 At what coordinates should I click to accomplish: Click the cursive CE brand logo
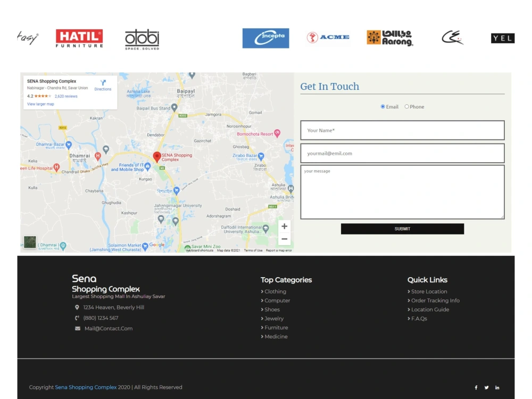pyautogui.click(x=453, y=37)
